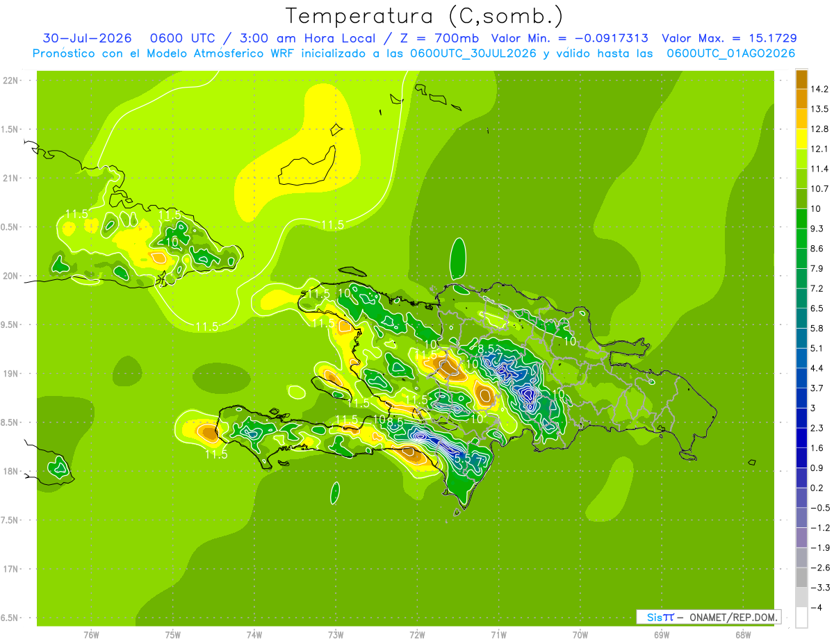The height and width of the screenshot is (644, 834).
Task: Click the '17N' latitude axis label
Action: [11, 569]
